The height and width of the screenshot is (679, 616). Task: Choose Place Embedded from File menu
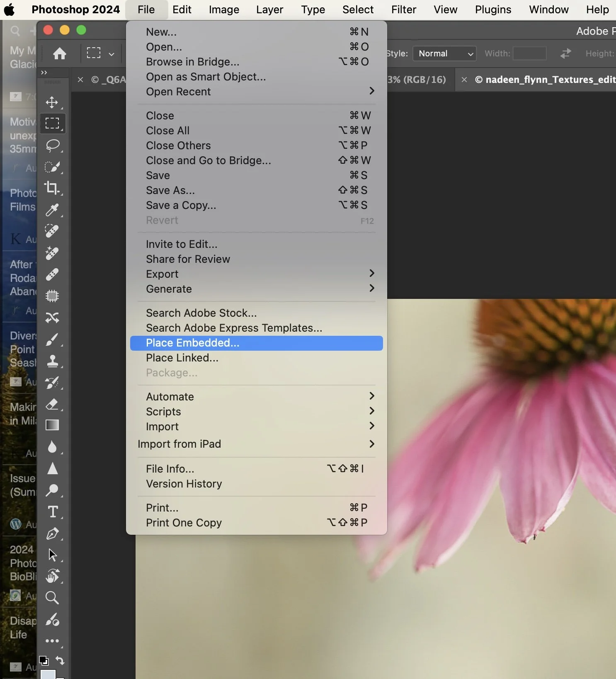[x=257, y=343]
